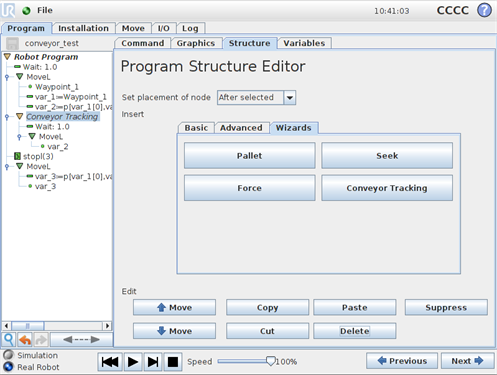Click the save disk icon beside conveyor_test
This screenshot has height=375, width=497.
click(12, 43)
